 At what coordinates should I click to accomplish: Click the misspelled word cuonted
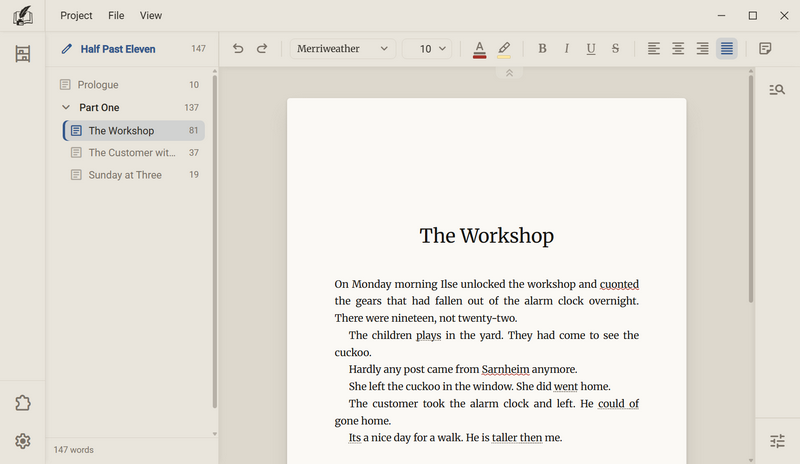point(619,284)
